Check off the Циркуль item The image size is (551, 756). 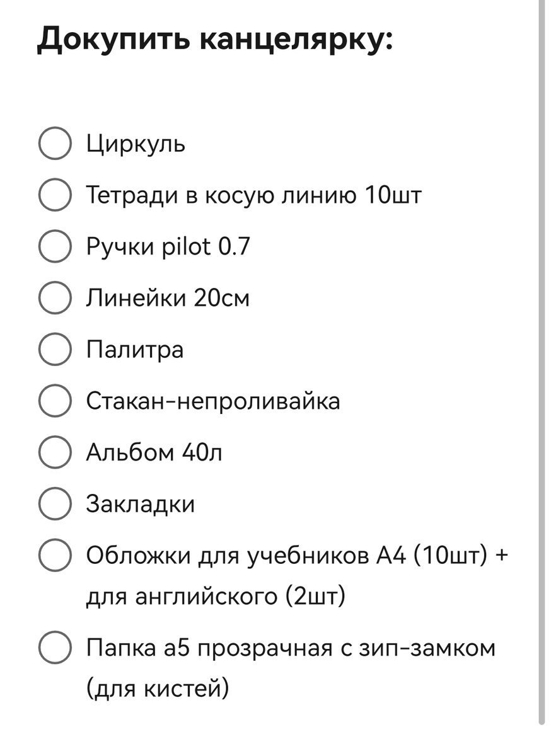[x=55, y=144]
